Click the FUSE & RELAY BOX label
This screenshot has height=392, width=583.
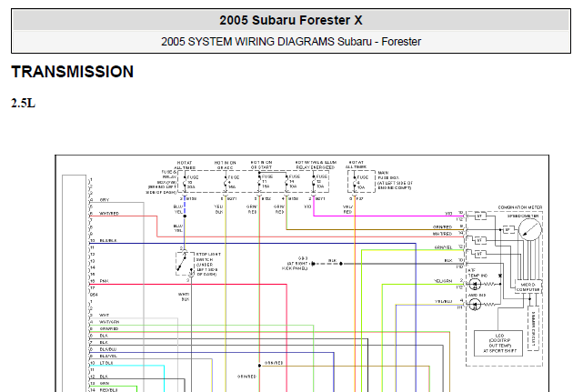click(161, 182)
